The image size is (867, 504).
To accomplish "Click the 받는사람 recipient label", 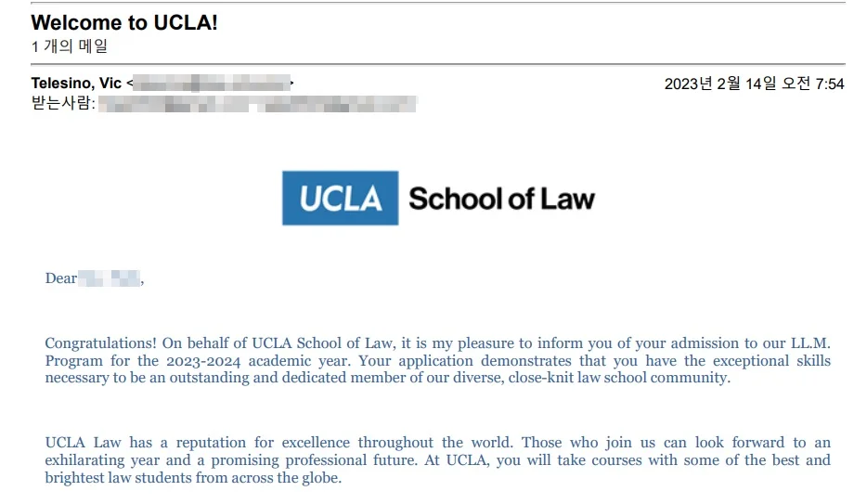I will click(x=62, y=103).
